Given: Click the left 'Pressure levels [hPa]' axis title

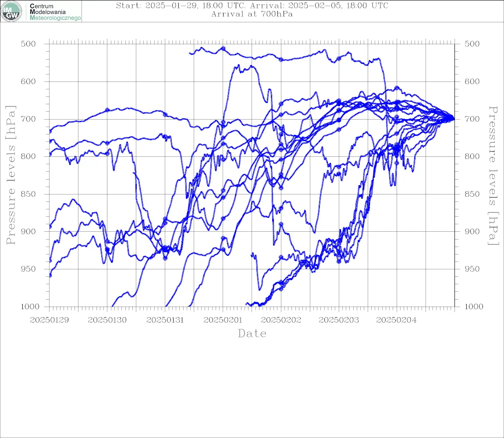Looking at the screenshot, I should (x=11, y=175).
